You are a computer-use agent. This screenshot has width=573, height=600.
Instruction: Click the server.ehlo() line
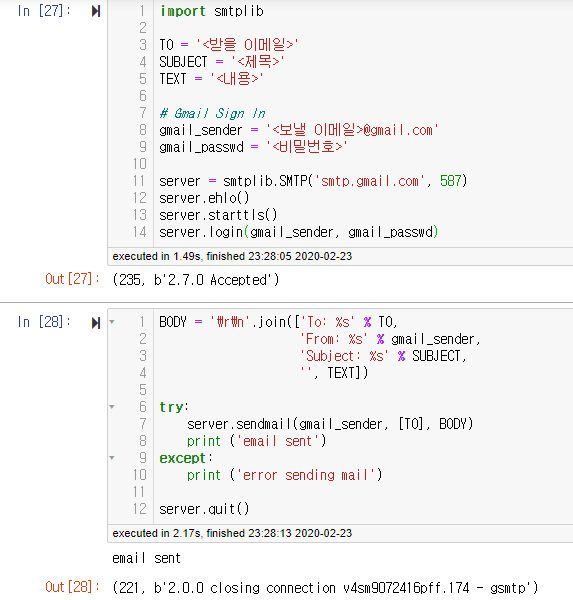pos(204,198)
